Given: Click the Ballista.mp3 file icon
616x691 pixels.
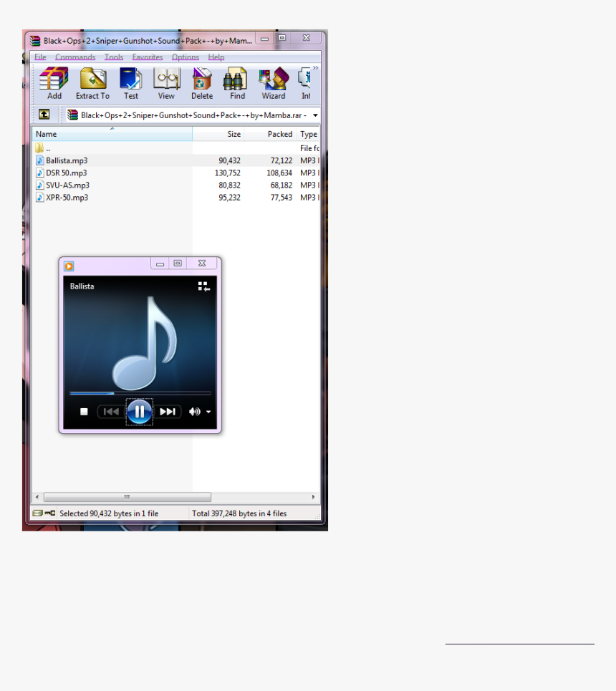Looking at the screenshot, I should [39, 160].
